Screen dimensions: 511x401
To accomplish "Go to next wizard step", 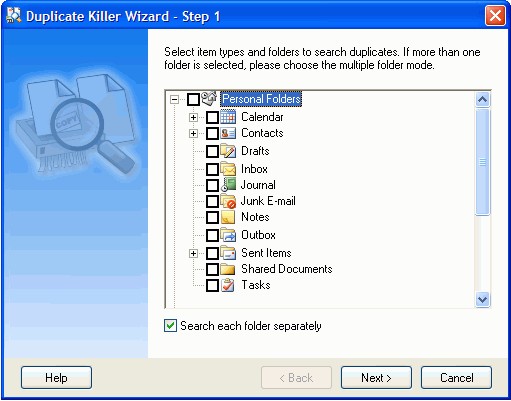I will tap(376, 378).
